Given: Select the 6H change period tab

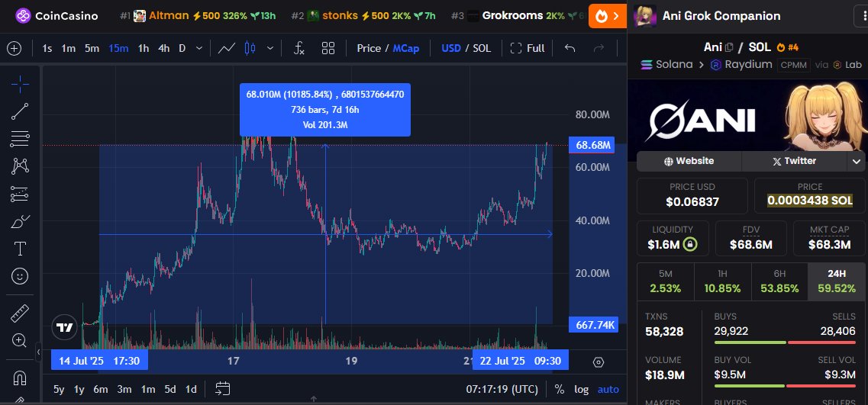Looking at the screenshot, I should (779, 281).
